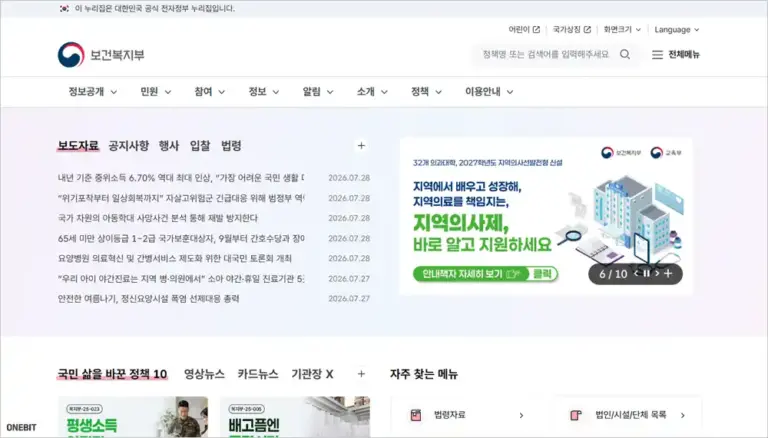The height and width of the screenshot is (438, 768).
Task: Switch to the 카드뉴스 tab
Action: (x=258, y=374)
